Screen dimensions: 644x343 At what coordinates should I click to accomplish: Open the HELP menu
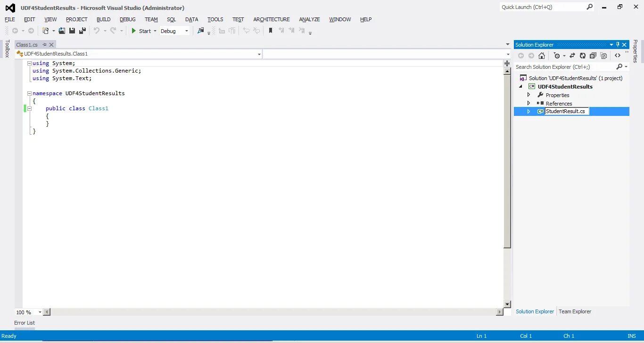point(366,19)
